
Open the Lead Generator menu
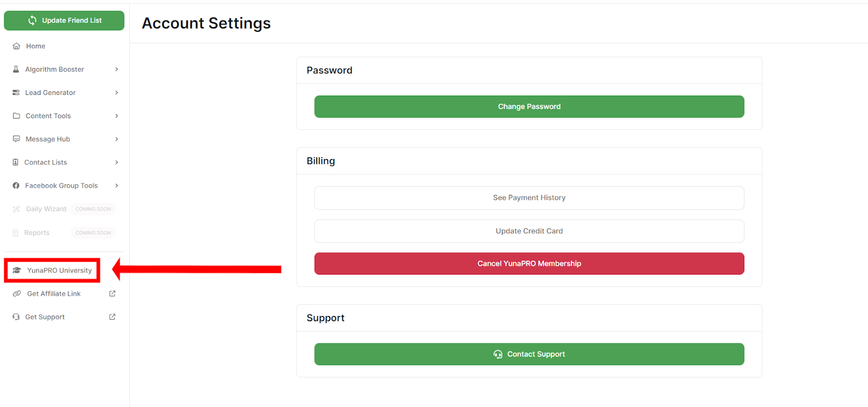click(50, 93)
